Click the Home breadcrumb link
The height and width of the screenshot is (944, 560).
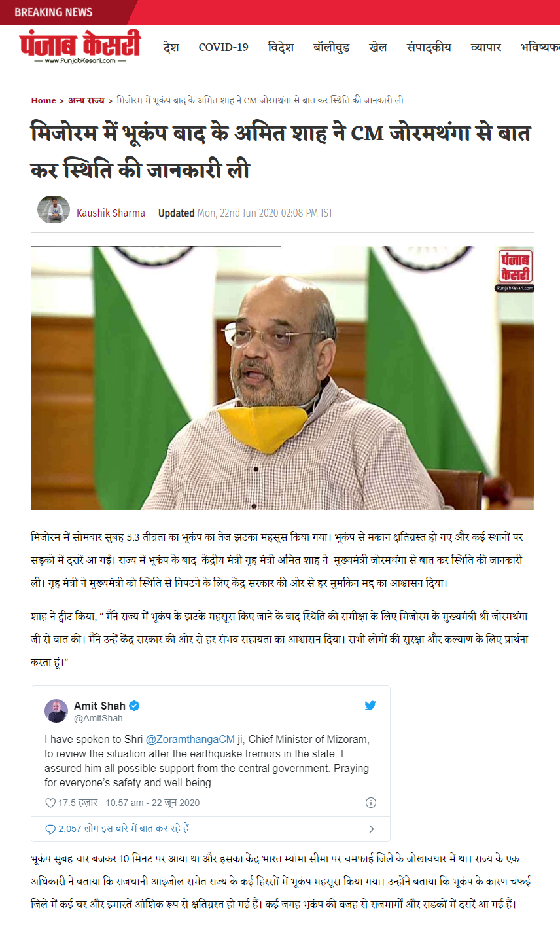point(43,100)
